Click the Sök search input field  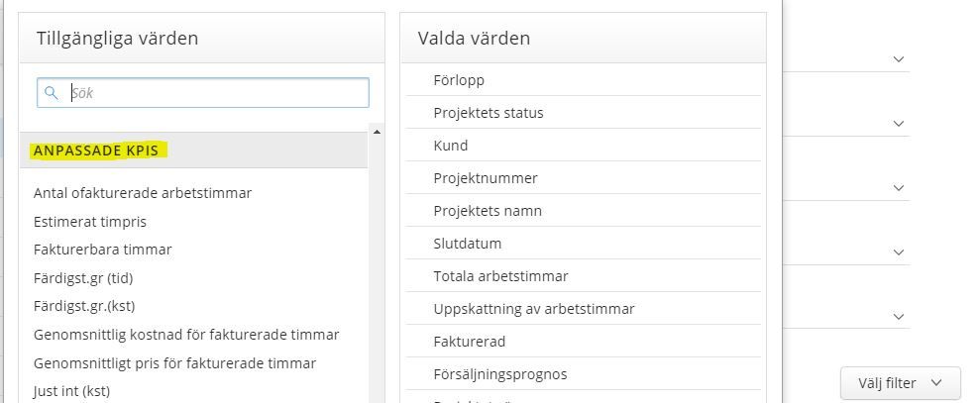tap(213, 93)
